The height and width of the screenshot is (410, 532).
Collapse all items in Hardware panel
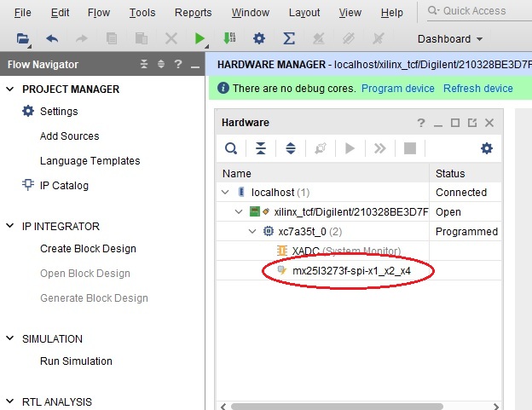pyautogui.click(x=261, y=148)
